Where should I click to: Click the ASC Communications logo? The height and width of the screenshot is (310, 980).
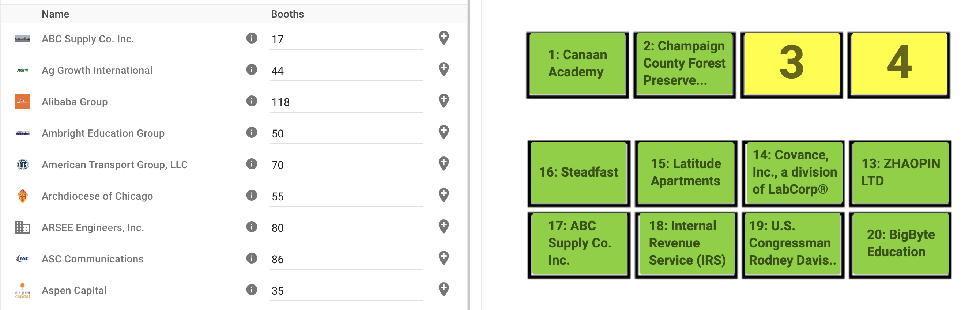(x=22, y=259)
